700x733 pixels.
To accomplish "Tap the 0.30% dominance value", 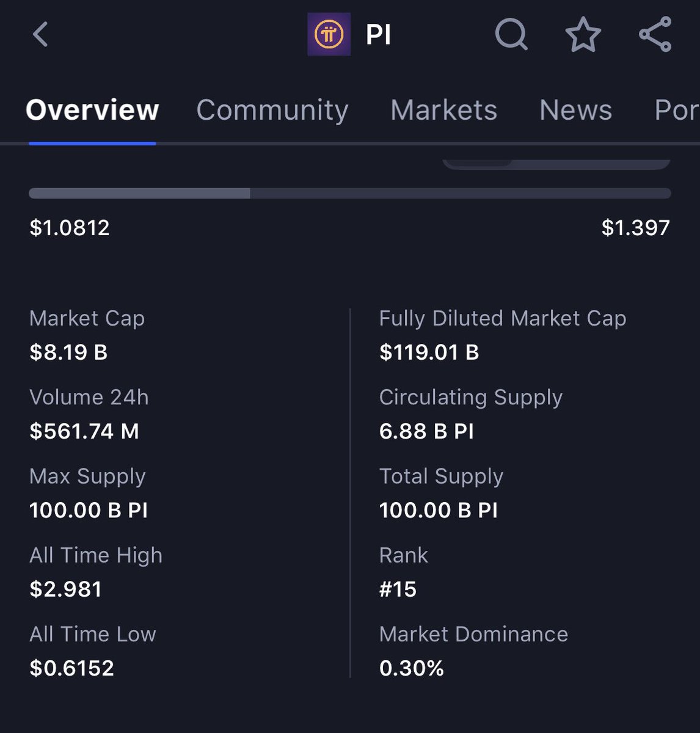I will [x=411, y=668].
